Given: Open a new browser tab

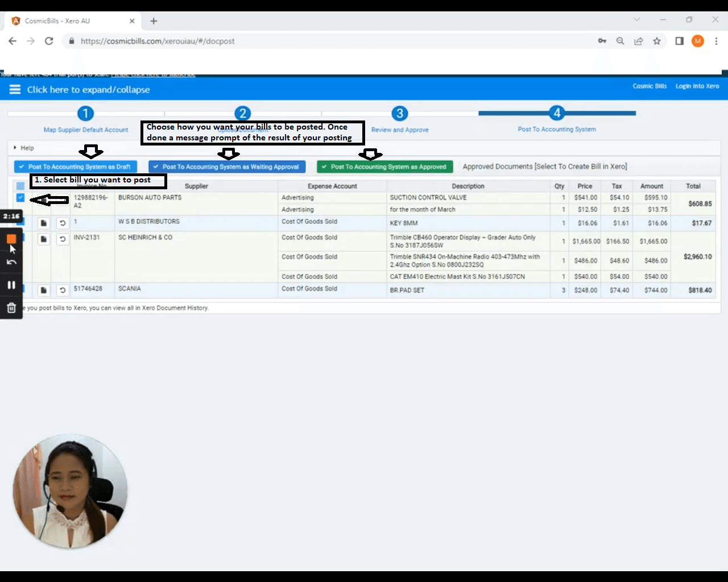Looking at the screenshot, I should tap(154, 21).
